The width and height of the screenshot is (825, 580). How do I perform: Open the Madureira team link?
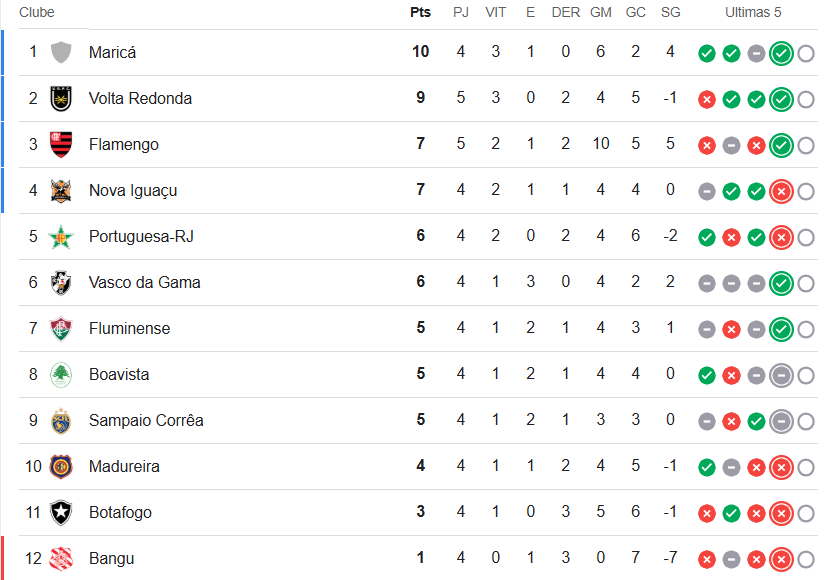124,466
